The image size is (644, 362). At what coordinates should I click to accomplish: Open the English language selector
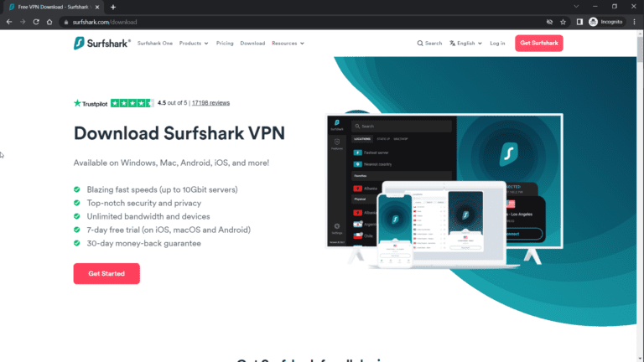click(x=465, y=43)
